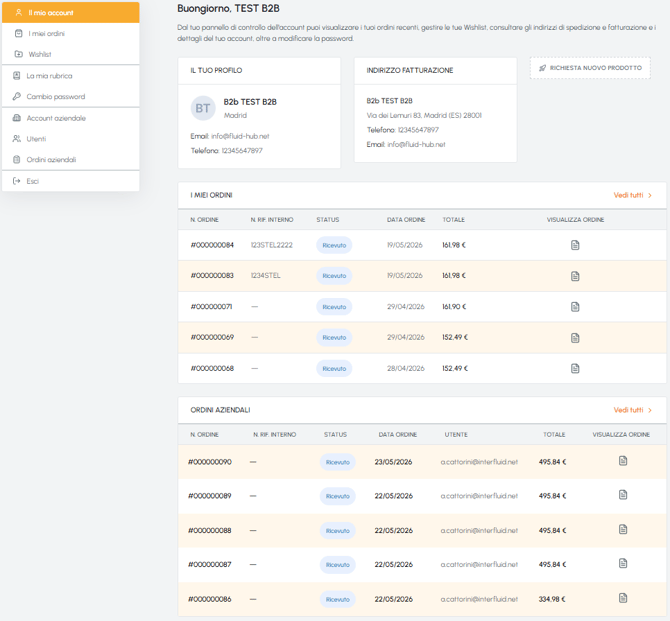View order #000000068 document icon
Image resolution: width=670 pixels, height=621 pixels.
[x=575, y=368]
